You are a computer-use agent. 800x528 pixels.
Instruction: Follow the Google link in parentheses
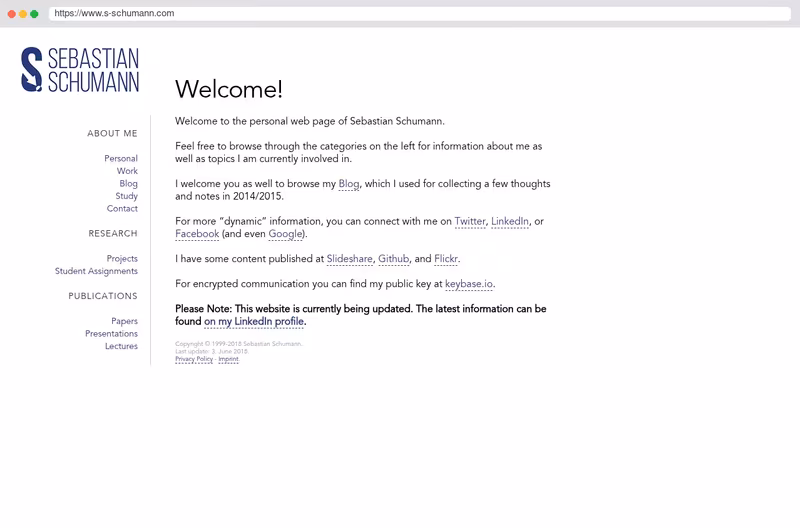point(285,234)
